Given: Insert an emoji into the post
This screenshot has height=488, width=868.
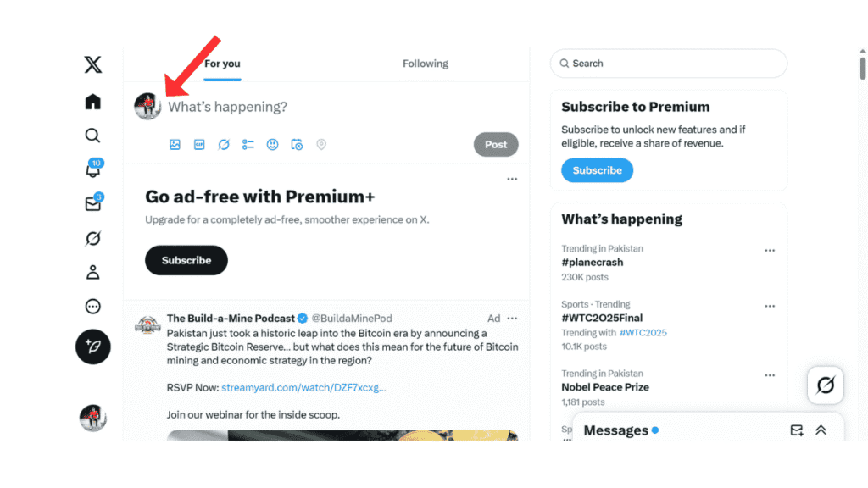Looking at the screenshot, I should pos(272,145).
